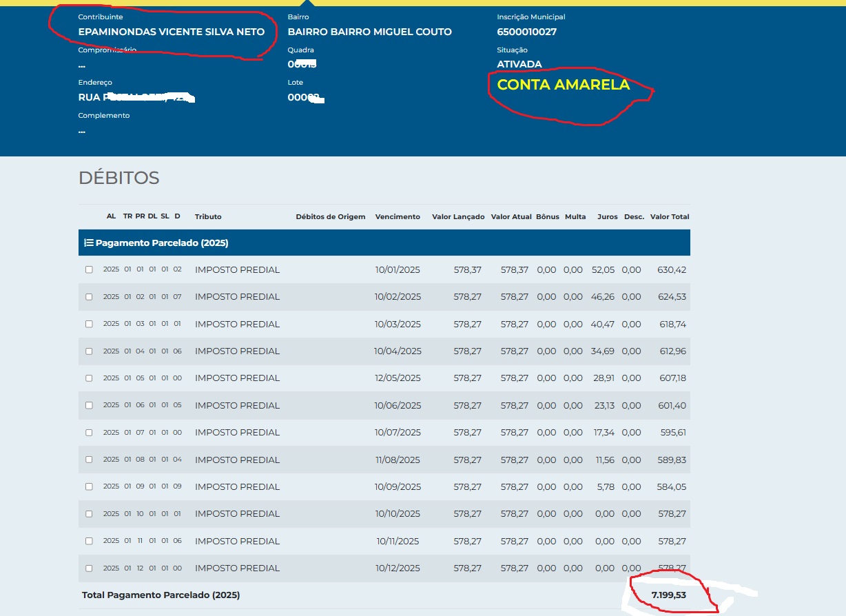Check the installment due 10/09/2025
The height and width of the screenshot is (616, 846).
[89, 486]
